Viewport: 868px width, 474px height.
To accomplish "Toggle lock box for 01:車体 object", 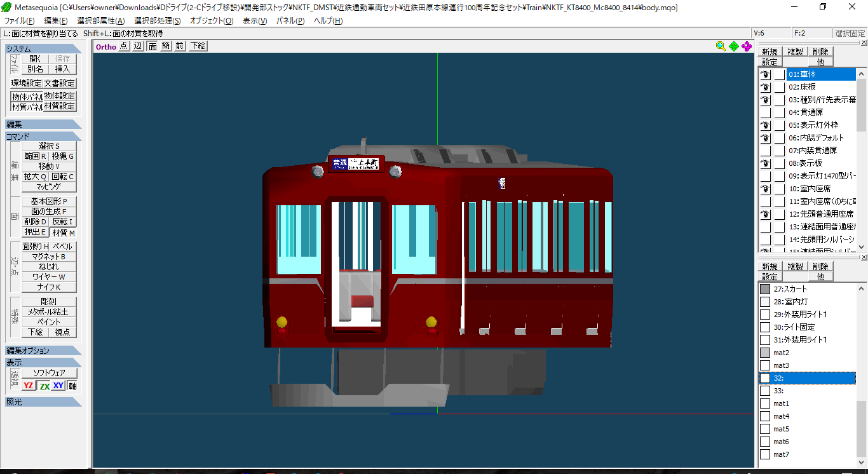I will [779, 74].
